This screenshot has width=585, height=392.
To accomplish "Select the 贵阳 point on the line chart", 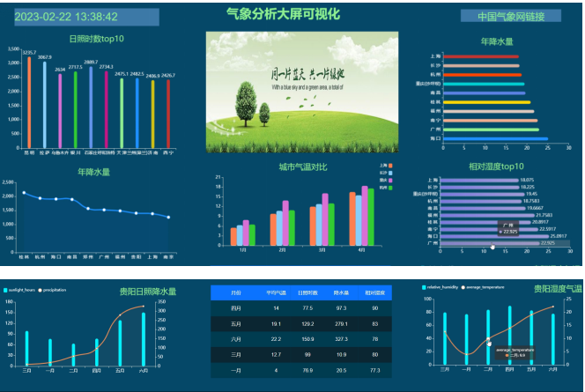I will click(137, 213).
